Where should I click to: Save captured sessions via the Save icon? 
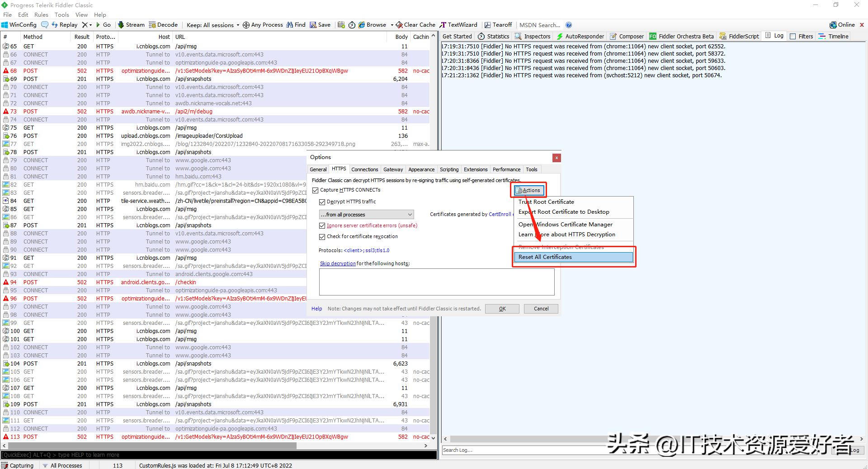(320, 25)
